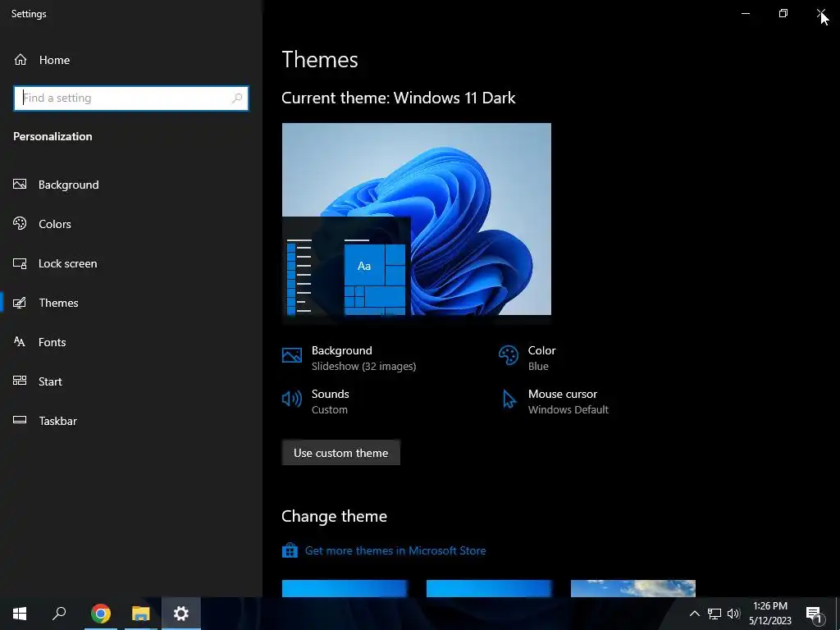Close the Settings window
The width and height of the screenshot is (840, 630).
pos(820,13)
